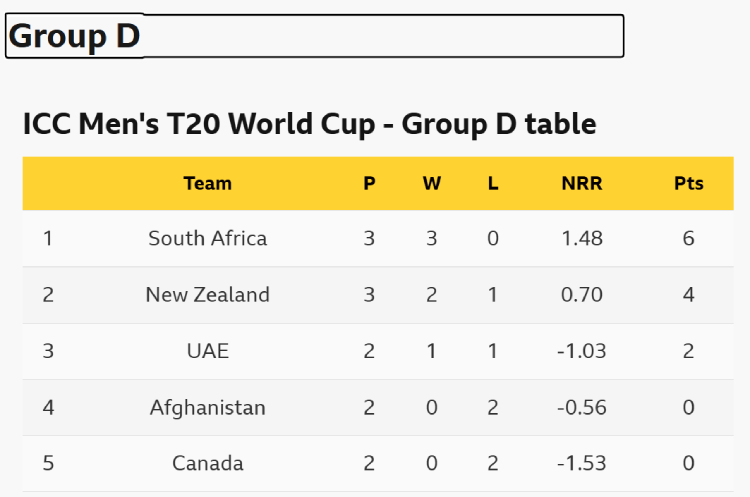Click the W column header

point(432,183)
